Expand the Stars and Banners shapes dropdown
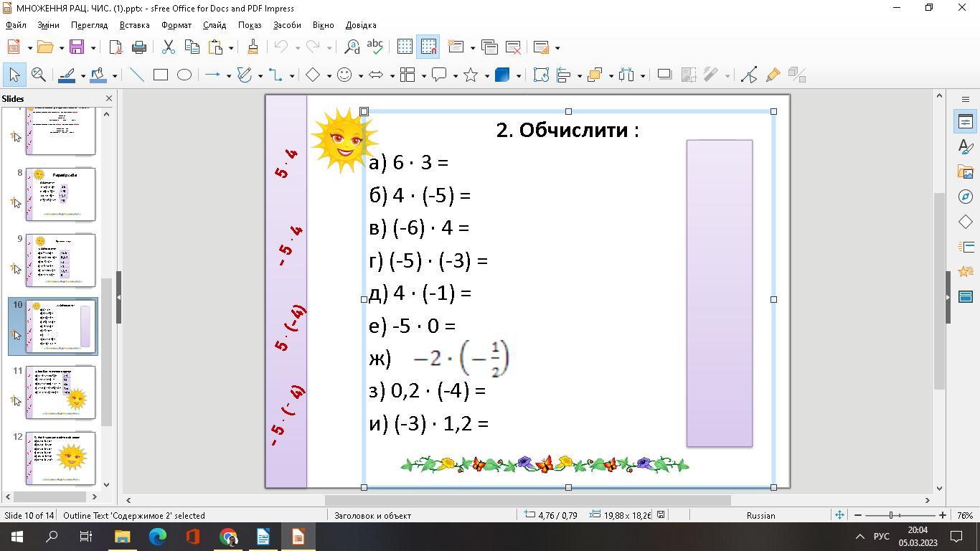 pos(487,75)
